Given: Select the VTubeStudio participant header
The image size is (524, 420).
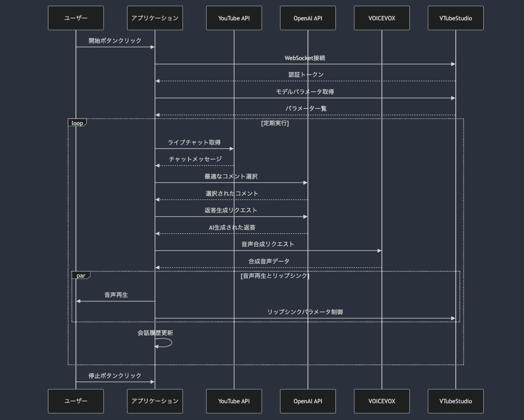Looking at the screenshot, I should tap(455, 18).
